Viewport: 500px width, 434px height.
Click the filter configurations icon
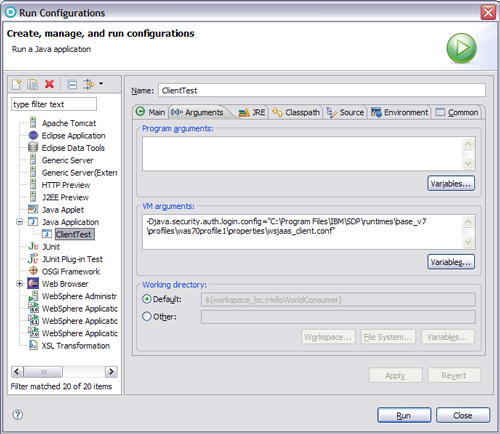pyautogui.click(x=89, y=84)
